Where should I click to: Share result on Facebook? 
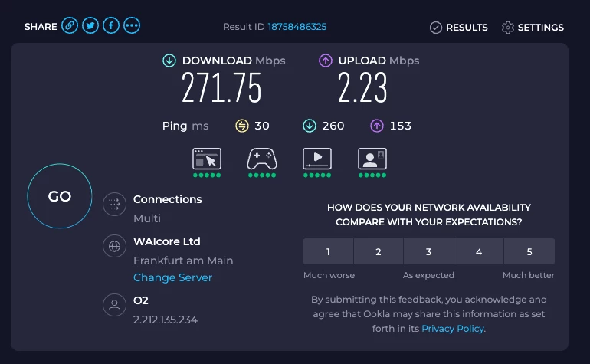coord(111,26)
